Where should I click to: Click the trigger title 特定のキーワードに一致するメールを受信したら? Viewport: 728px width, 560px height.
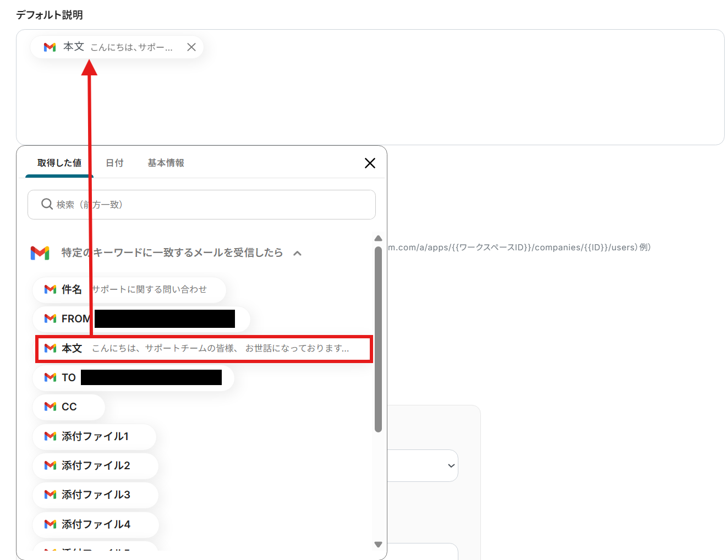(x=172, y=253)
